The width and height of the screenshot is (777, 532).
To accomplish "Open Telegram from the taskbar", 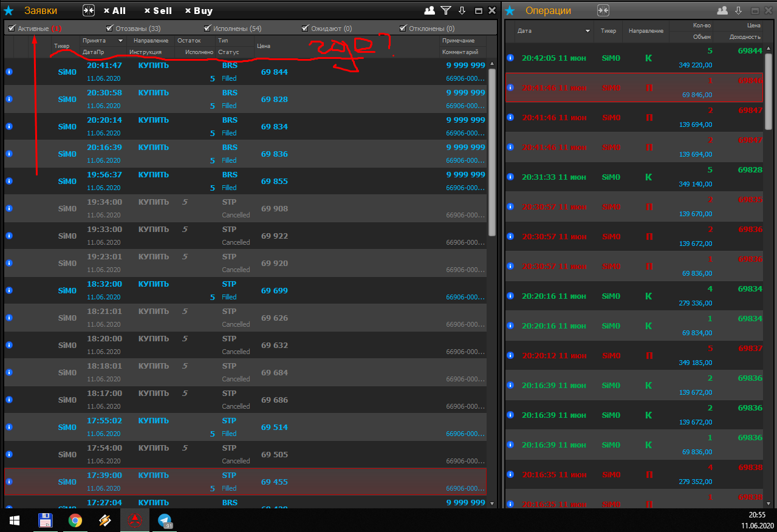I will (x=165, y=520).
